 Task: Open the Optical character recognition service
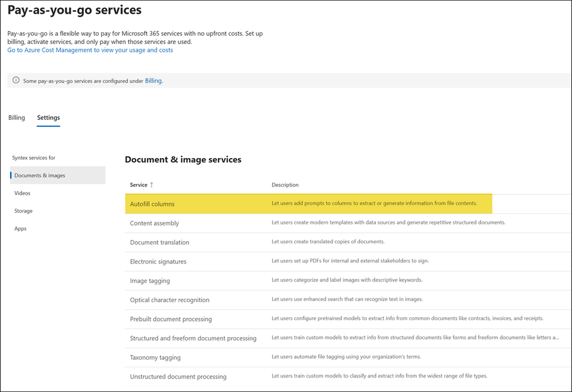[x=170, y=300]
